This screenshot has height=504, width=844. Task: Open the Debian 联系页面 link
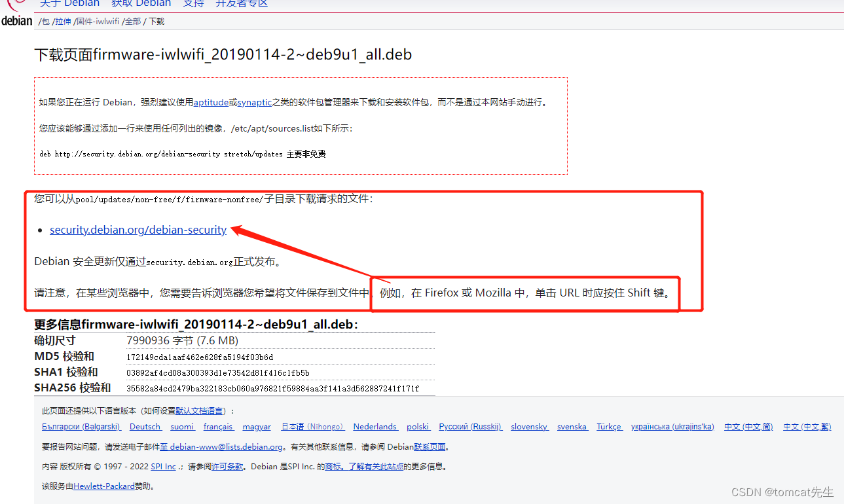pos(430,447)
